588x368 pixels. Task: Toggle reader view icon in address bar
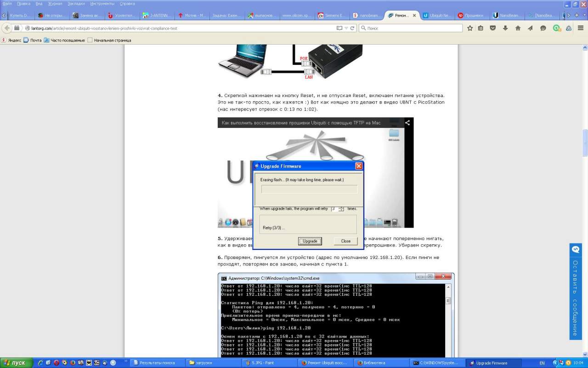coord(339,28)
